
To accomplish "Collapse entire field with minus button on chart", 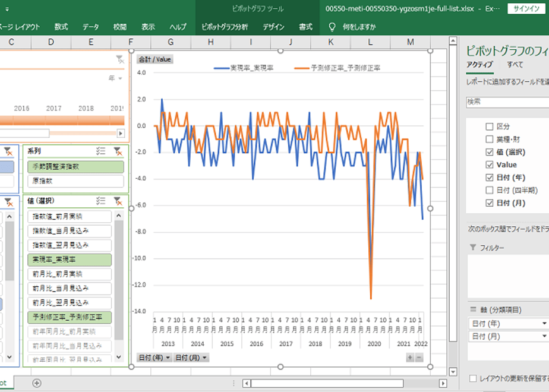I will tap(419, 358).
